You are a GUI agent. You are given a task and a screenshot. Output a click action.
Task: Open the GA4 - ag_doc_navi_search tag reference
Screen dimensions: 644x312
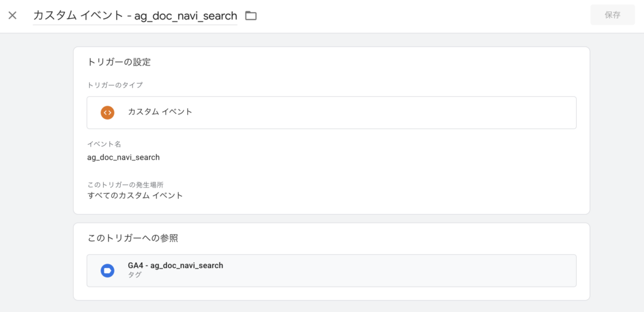[x=175, y=265]
